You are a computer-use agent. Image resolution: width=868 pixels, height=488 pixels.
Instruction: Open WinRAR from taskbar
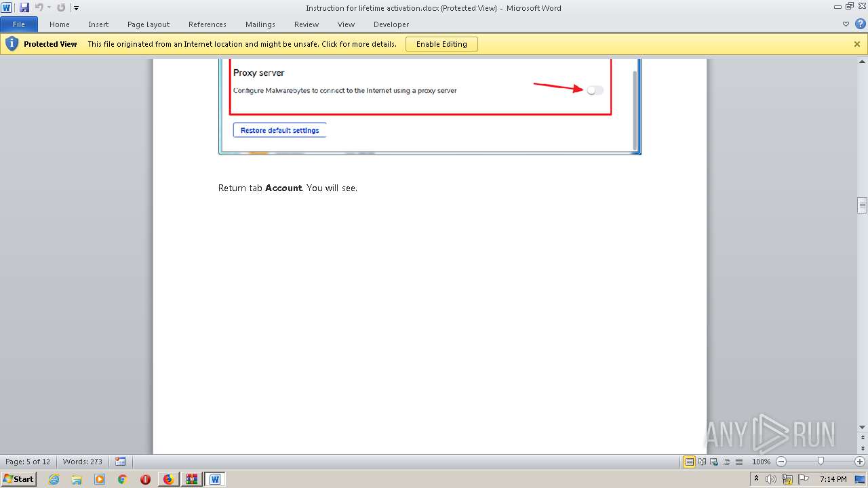click(191, 479)
